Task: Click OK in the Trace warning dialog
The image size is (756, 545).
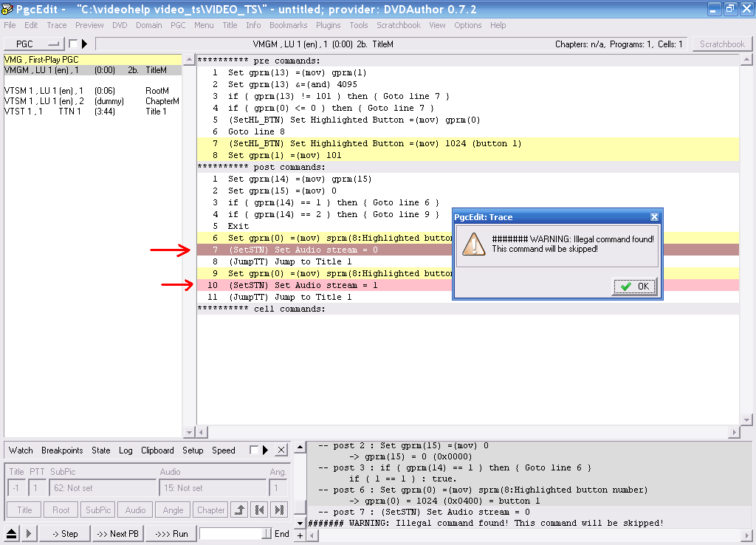Action: coord(634,287)
